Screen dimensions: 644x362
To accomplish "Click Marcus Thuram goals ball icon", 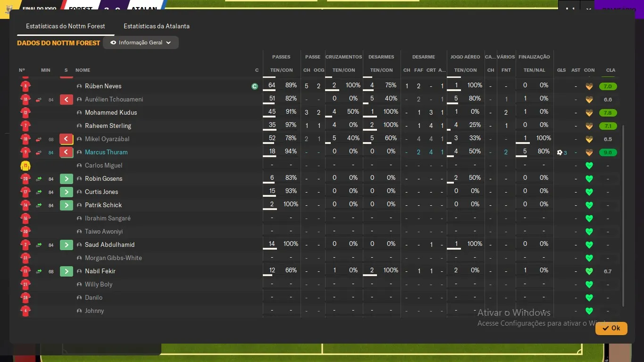I will point(560,152).
